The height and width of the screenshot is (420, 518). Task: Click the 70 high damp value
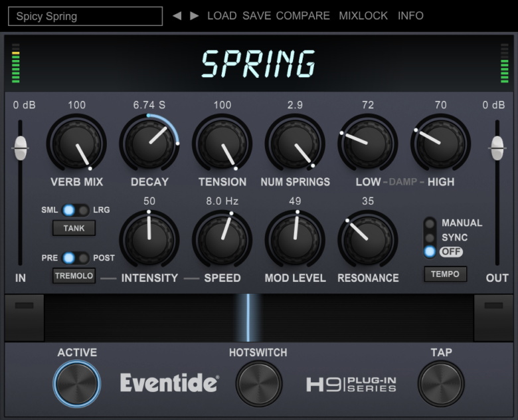[x=441, y=105]
